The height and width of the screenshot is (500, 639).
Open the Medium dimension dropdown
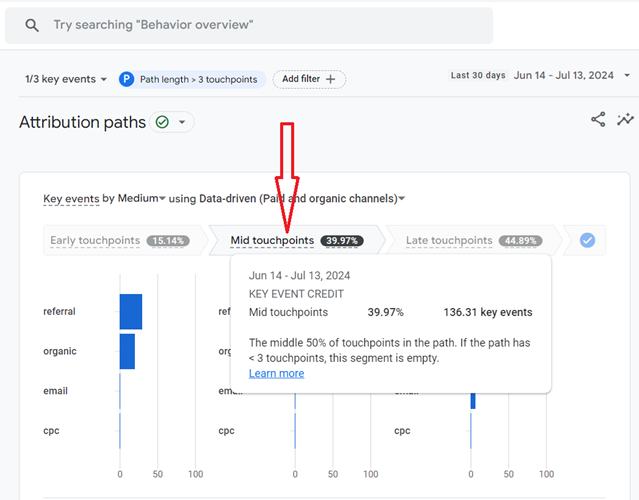click(x=141, y=198)
